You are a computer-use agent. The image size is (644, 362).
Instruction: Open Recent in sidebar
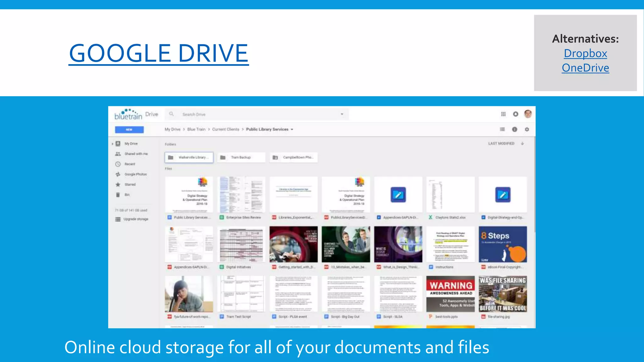tap(130, 164)
